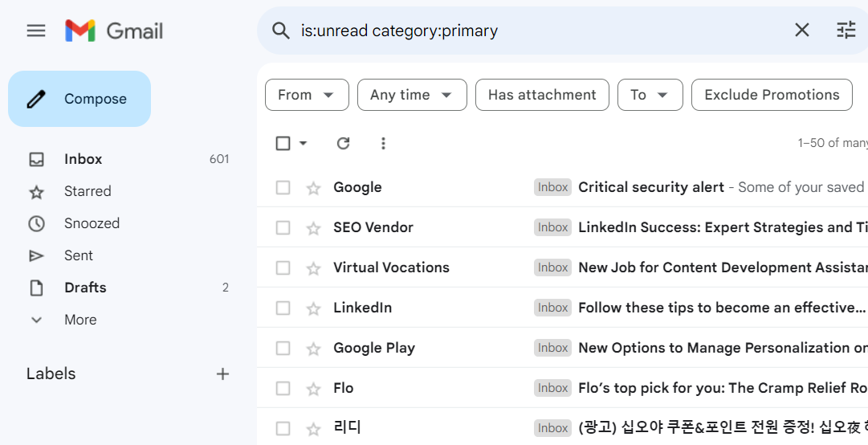Open the Any time filter dropdown

coord(412,95)
